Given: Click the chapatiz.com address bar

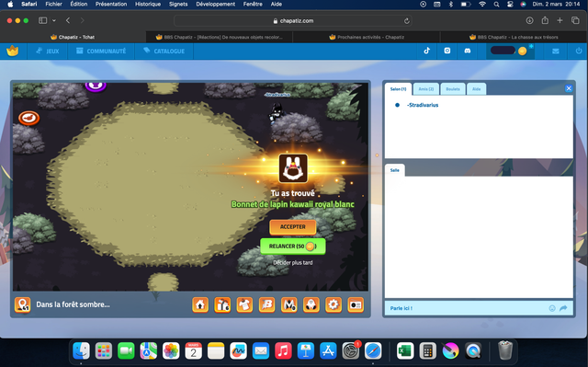Looking at the screenshot, I should coord(293,21).
